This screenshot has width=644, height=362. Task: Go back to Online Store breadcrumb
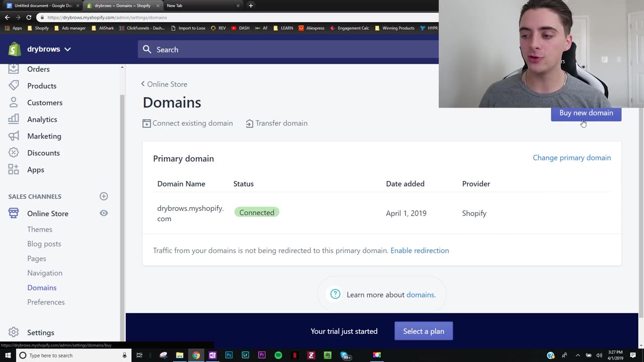click(164, 84)
